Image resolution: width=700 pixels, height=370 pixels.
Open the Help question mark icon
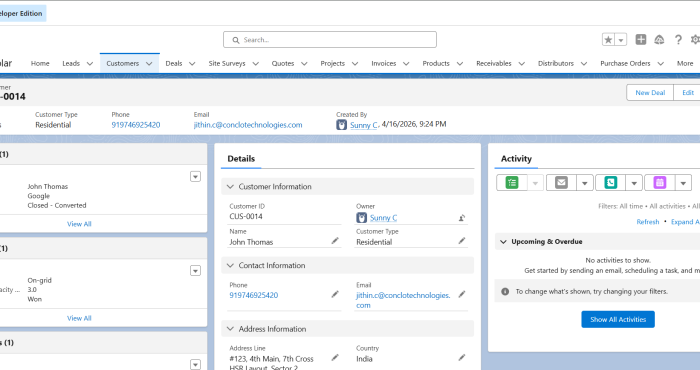(678, 40)
